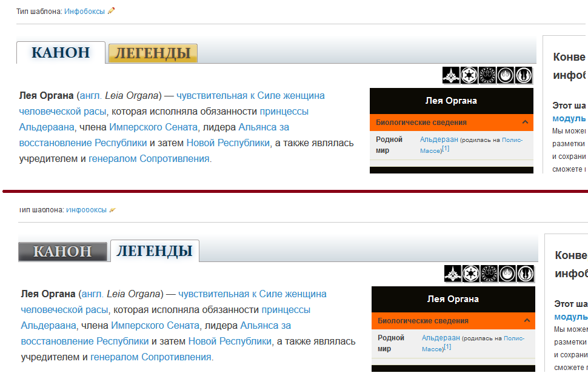Click 'Родной мир' label in the lower infobox
This screenshot has height=387, width=588.
coord(391,343)
